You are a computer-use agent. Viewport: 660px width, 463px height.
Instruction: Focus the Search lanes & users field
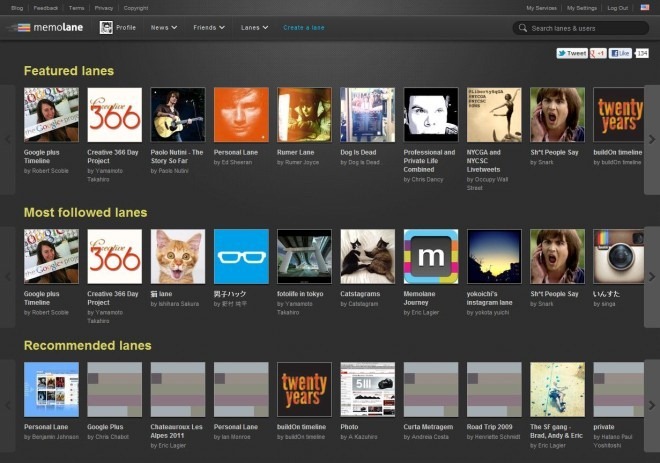coord(581,28)
